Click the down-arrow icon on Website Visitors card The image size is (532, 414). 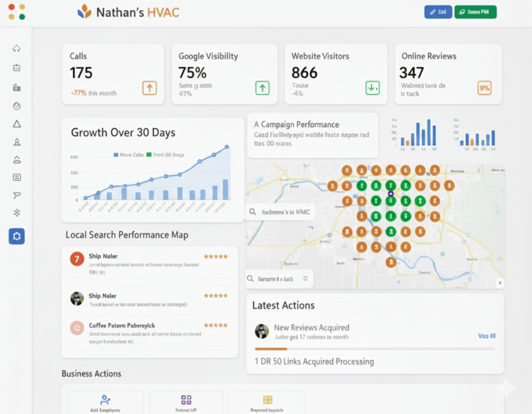[372, 87]
